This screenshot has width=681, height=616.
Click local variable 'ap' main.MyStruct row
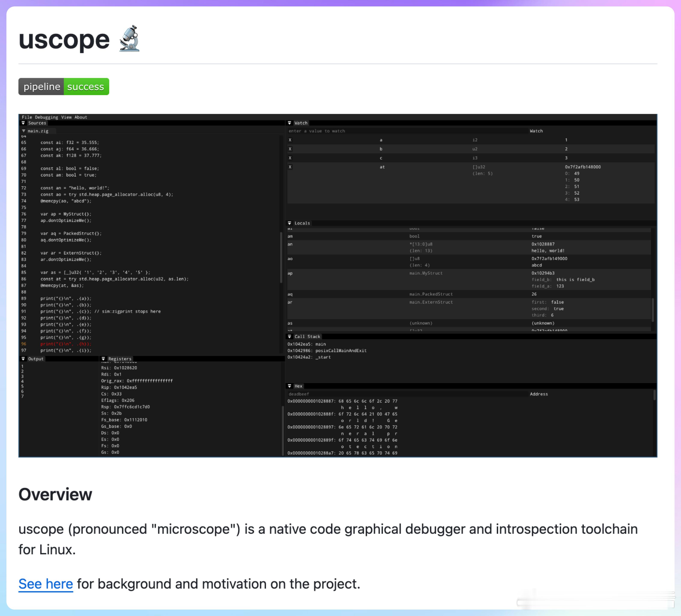point(469,280)
